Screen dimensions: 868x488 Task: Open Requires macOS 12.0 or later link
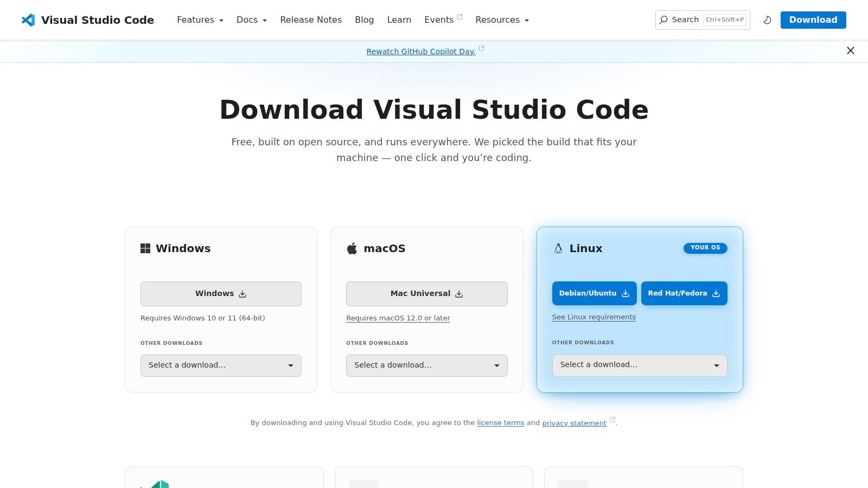398,318
